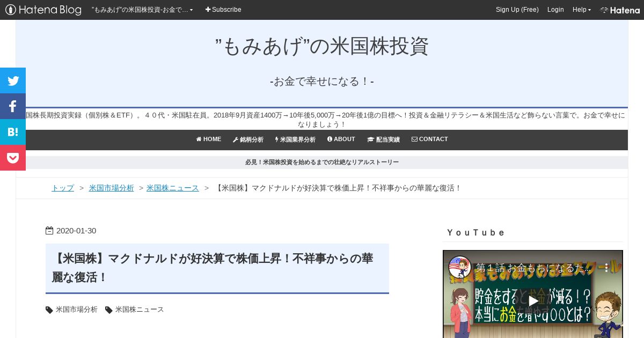Expand the Help menu
Viewport: 644px width, 338px height.
tap(581, 10)
